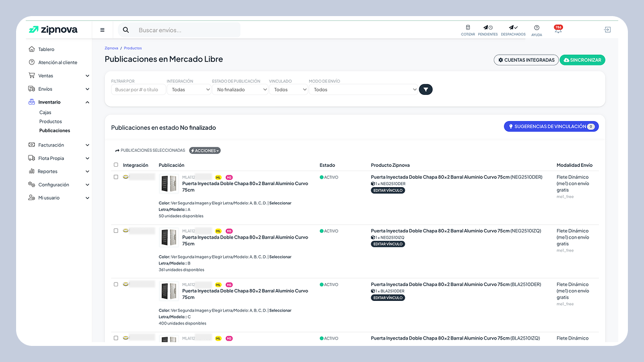Viewport: 644px width, 362px height.
Task: Go to Tablero in sidebar
Action: point(46,49)
